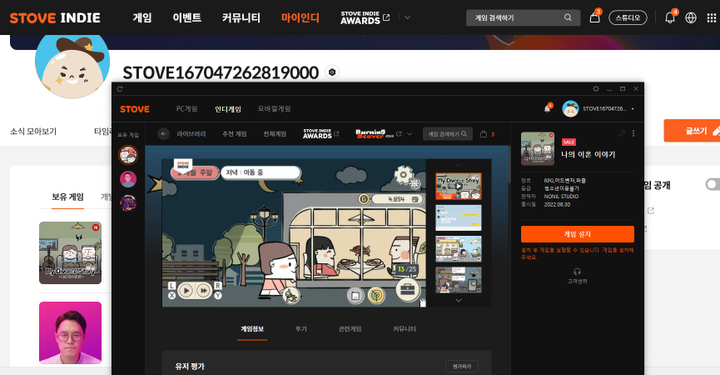Select the pink portrait sidebar game icon

coord(128,179)
